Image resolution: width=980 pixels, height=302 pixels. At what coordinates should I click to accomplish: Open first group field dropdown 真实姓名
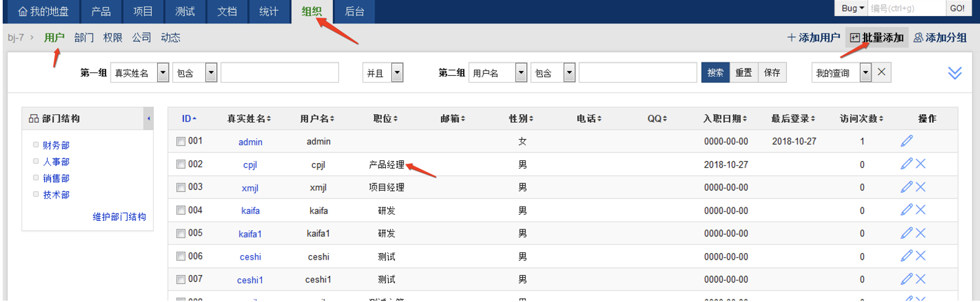[x=140, y=72]
